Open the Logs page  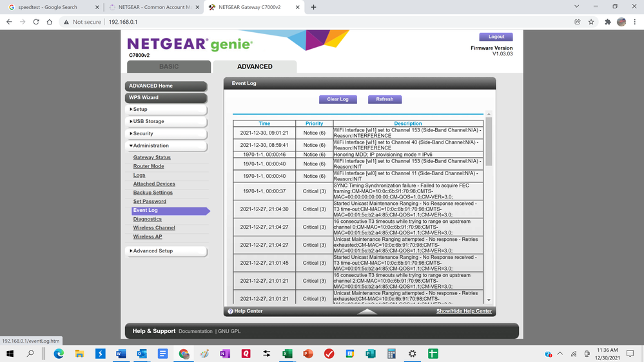pos(139,175)
